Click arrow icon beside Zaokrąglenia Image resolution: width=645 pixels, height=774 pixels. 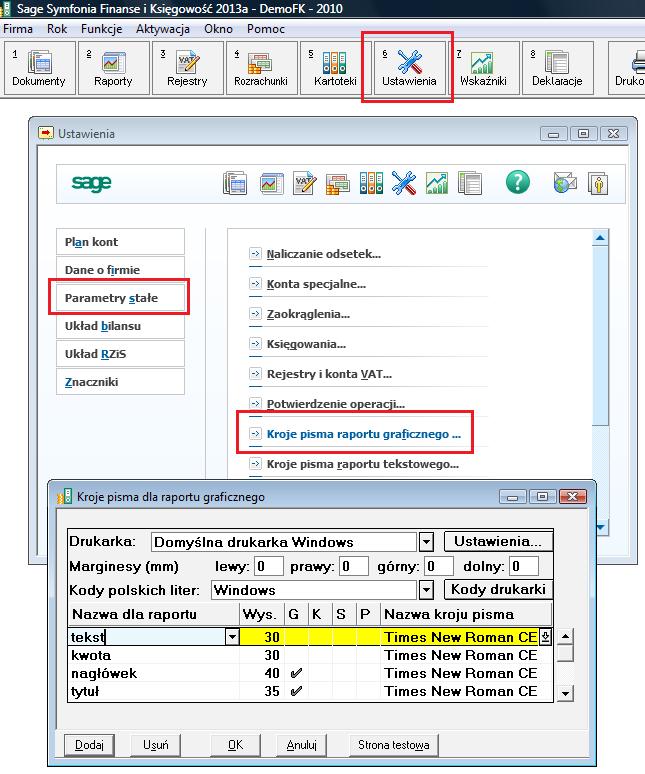point(255,313)
